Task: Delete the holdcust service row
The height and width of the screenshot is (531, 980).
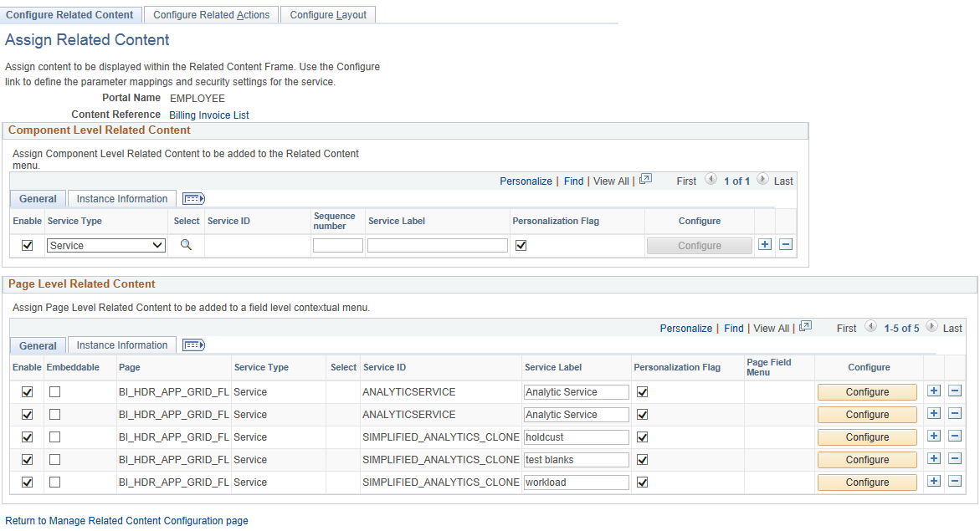Action: pyautogui.click(x=955, y=436)
